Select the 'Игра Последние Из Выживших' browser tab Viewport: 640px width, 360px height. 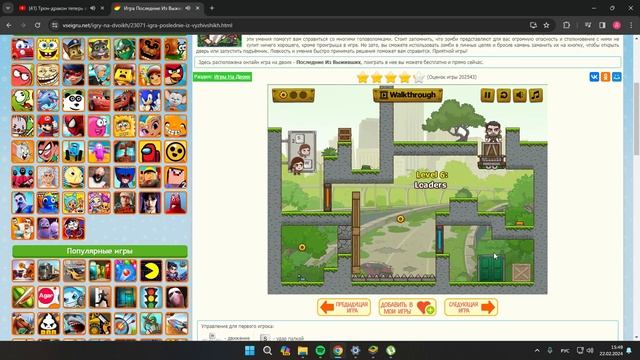(x=157, y=8)
